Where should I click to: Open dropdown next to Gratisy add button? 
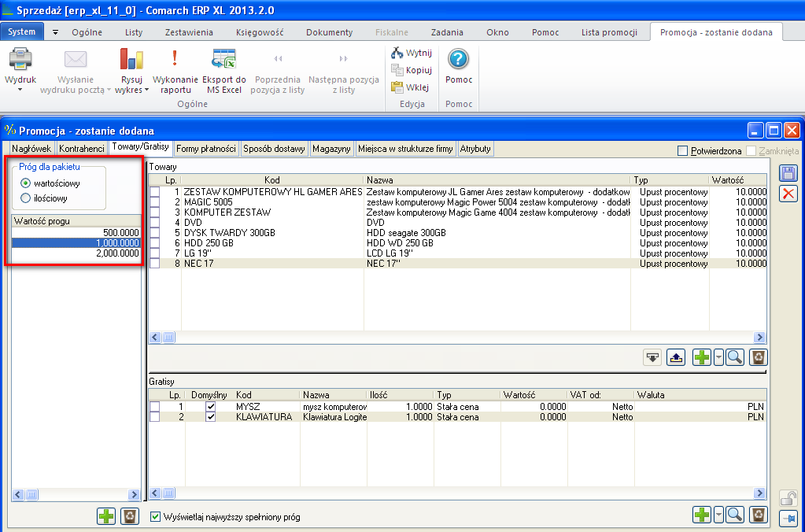718,514
